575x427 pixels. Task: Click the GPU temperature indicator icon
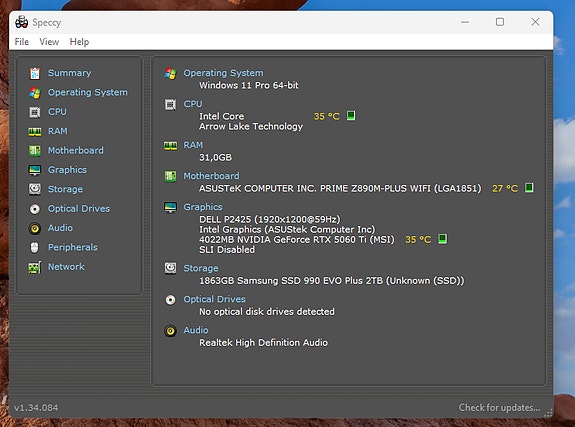coord(443,239)
